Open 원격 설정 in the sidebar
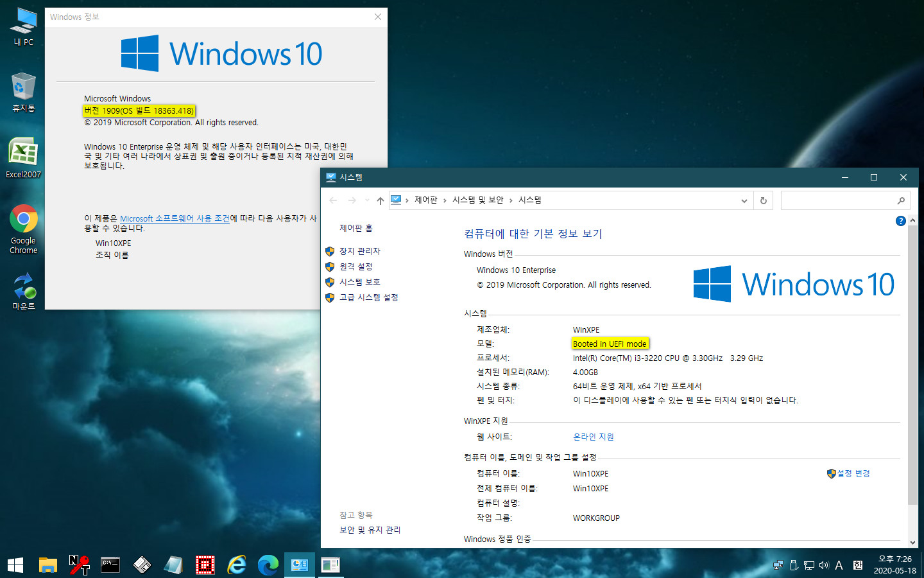 point(356,267)
